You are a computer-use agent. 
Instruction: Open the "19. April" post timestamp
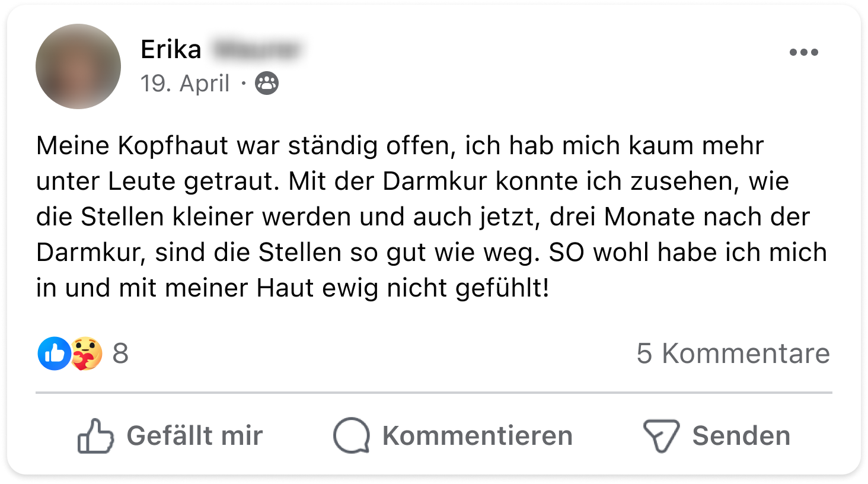tap(184, 84)
